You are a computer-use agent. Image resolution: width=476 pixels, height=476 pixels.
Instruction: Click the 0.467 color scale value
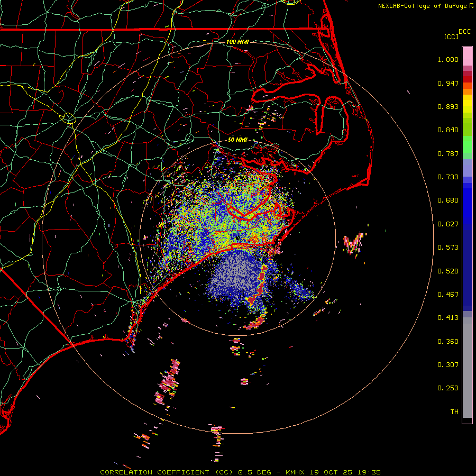coord(448,295)
